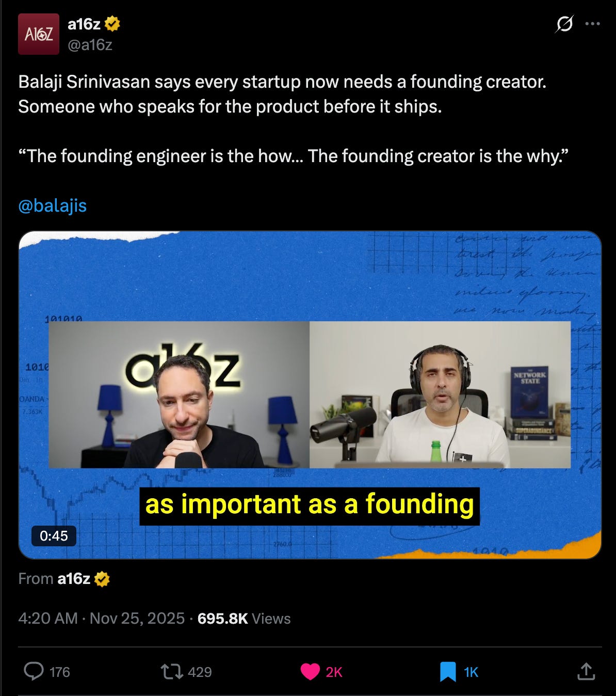Screen dimensions: 616x696
Task: Click the gold verified badge beside a16z name
Action: pyautogui.click(x=112, y=24)
